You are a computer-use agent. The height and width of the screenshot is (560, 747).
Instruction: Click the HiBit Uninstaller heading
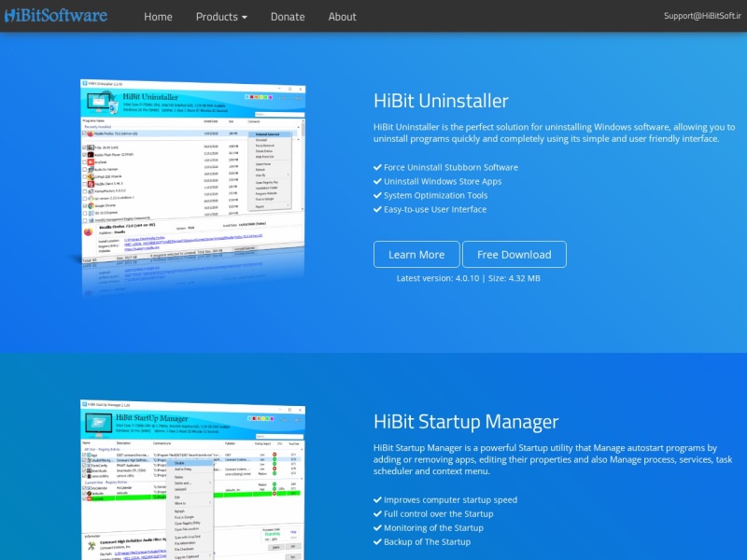click(x=441, y=101)
